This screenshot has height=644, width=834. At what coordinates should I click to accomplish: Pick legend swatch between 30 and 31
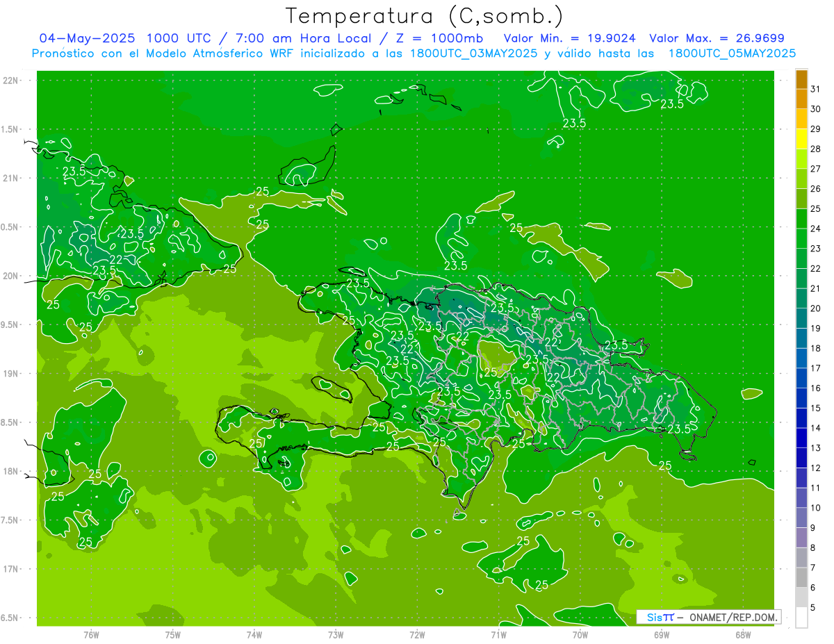pyautogui.click(x=801, y=99)
